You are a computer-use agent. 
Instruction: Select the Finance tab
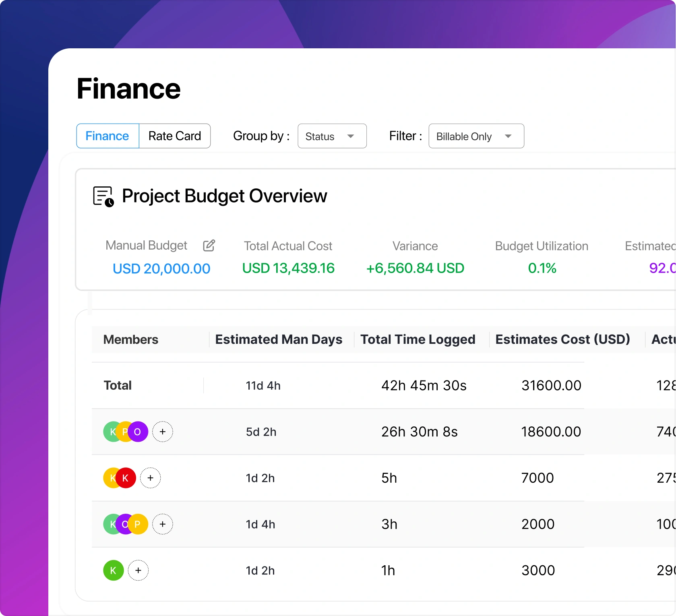[107, 136]
